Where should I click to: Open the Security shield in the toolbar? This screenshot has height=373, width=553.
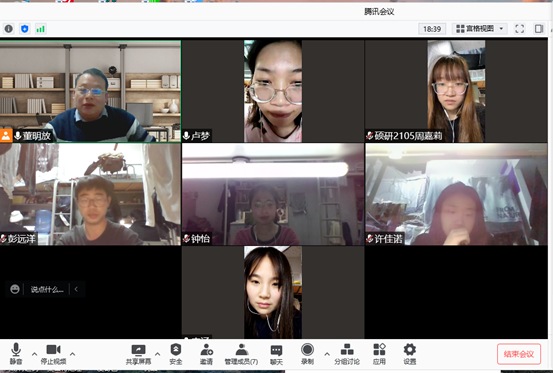176,354
